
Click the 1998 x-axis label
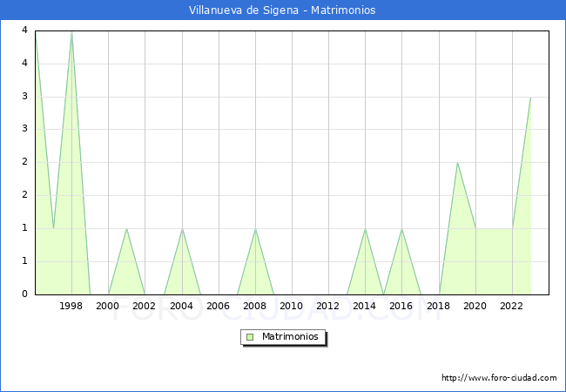pyautogui.click(x=71, y=306)
